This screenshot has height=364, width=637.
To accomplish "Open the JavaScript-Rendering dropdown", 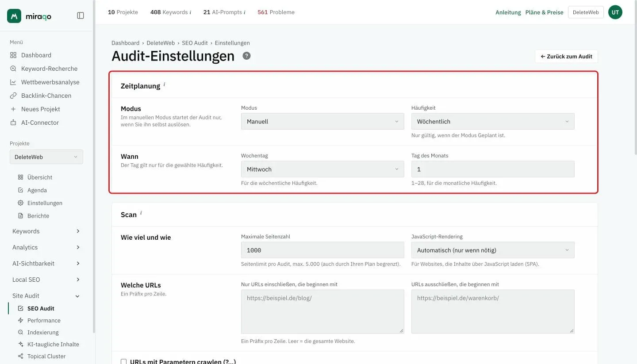I will (493, 250).
